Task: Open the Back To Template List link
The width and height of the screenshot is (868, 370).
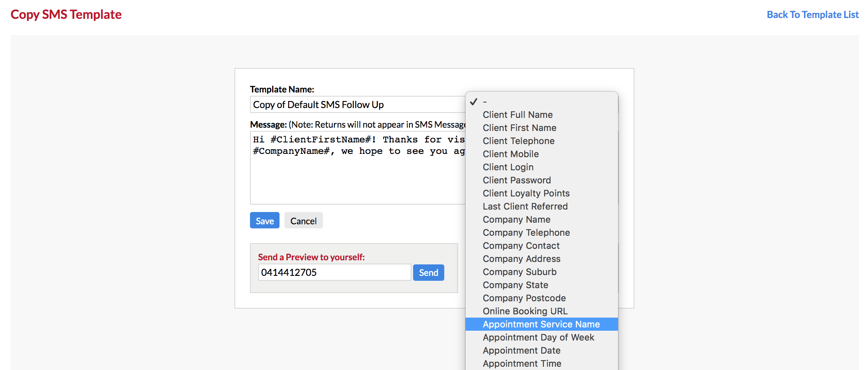Action: (812, 15)
